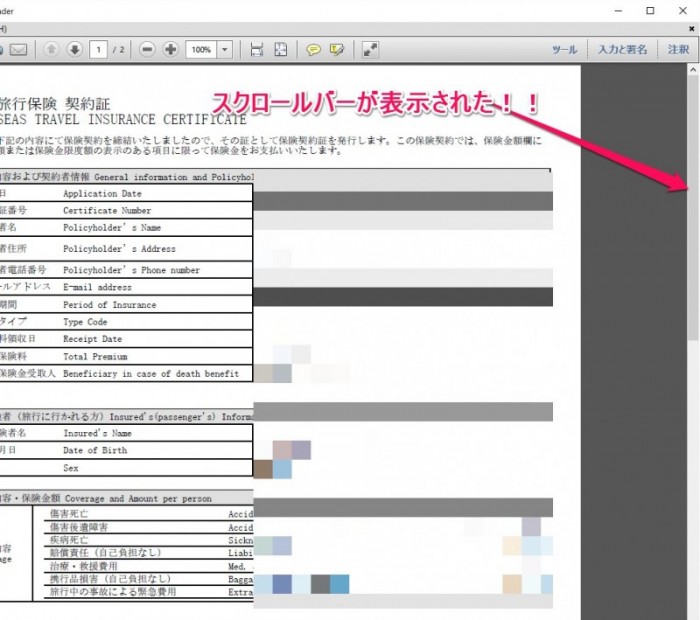Click the fit whole page icon

(281, 50)
